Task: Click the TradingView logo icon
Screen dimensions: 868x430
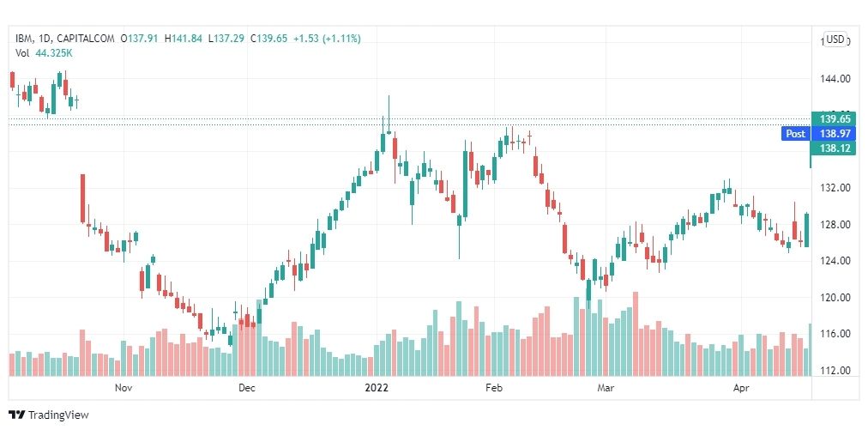Action: click(16, 415)
